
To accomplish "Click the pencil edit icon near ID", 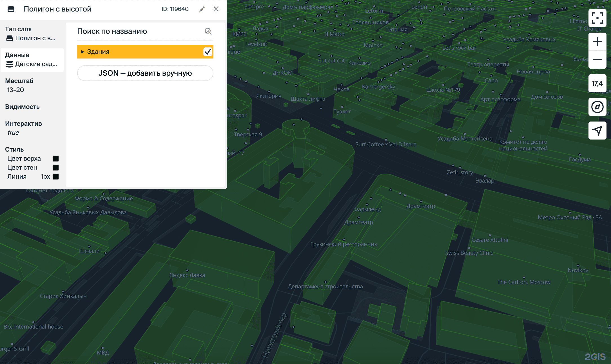I will [202, 9].
